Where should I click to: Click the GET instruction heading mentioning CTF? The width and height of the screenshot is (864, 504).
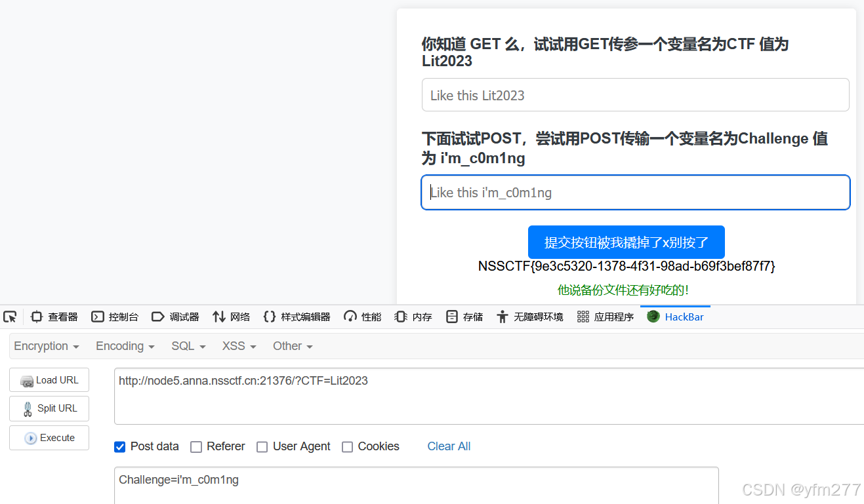click(605, 52)
